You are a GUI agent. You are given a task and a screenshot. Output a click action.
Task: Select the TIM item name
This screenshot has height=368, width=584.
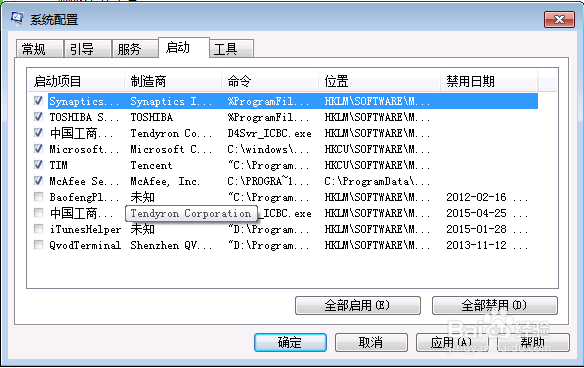click(58, 165)
